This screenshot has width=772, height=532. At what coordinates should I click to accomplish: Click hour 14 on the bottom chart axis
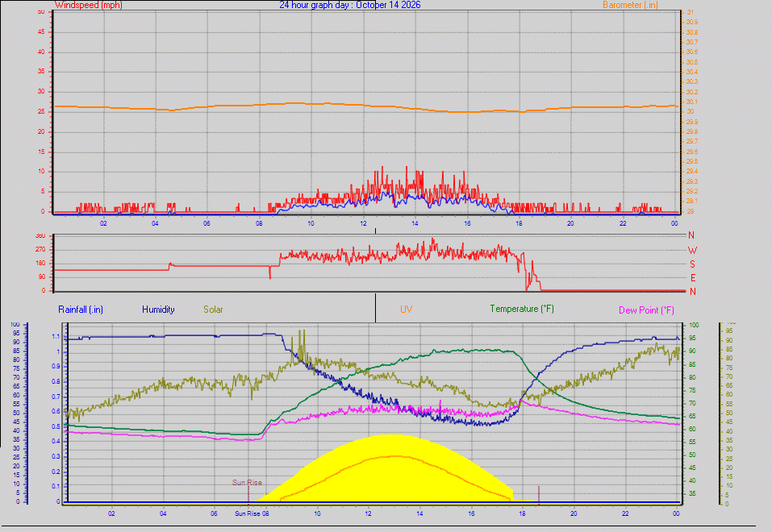pyautogui.click(x=420, y=513)
